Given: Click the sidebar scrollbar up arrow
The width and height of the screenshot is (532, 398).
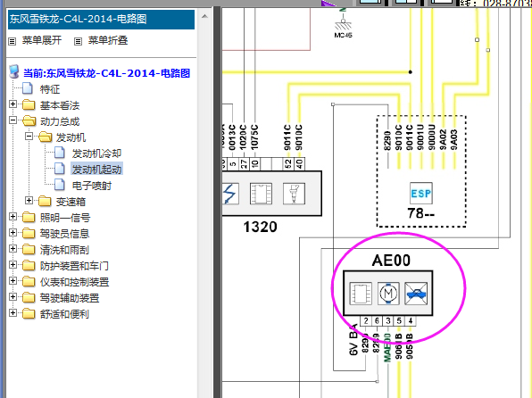Looking at the screenshot, I should pos(204,16).
